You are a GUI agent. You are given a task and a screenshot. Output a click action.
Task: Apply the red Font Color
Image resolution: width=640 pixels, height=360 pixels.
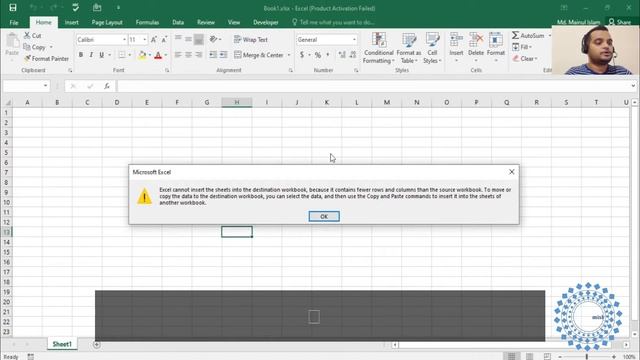[158, 55]
